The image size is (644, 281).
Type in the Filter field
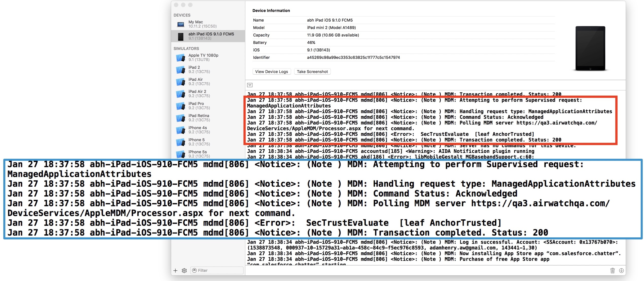click(x=218, y=271)
